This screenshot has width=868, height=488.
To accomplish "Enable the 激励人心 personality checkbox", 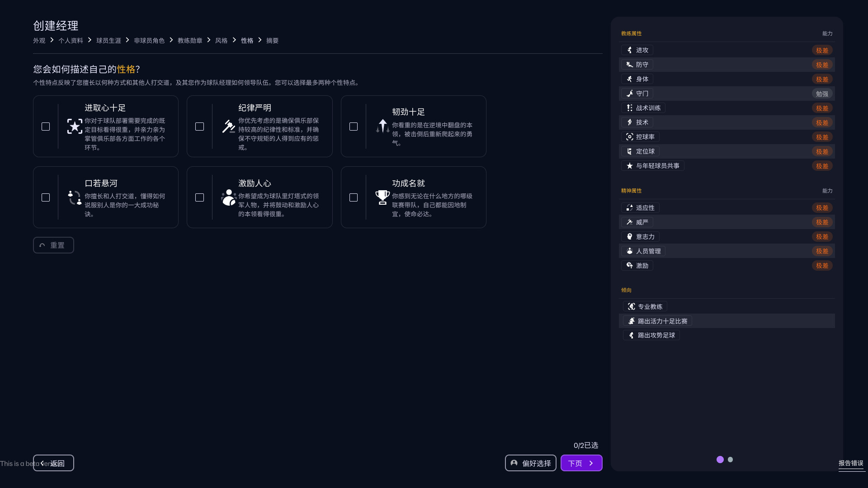I will click(199, 197).
